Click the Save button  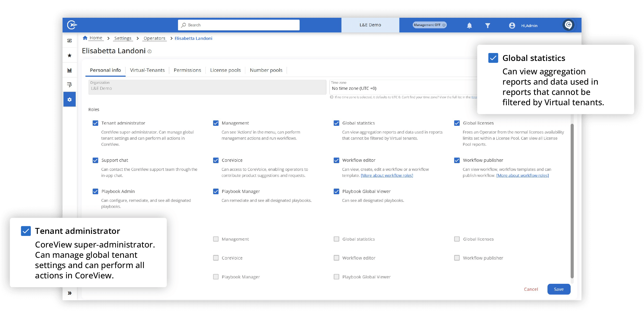(x=559, y=289)
